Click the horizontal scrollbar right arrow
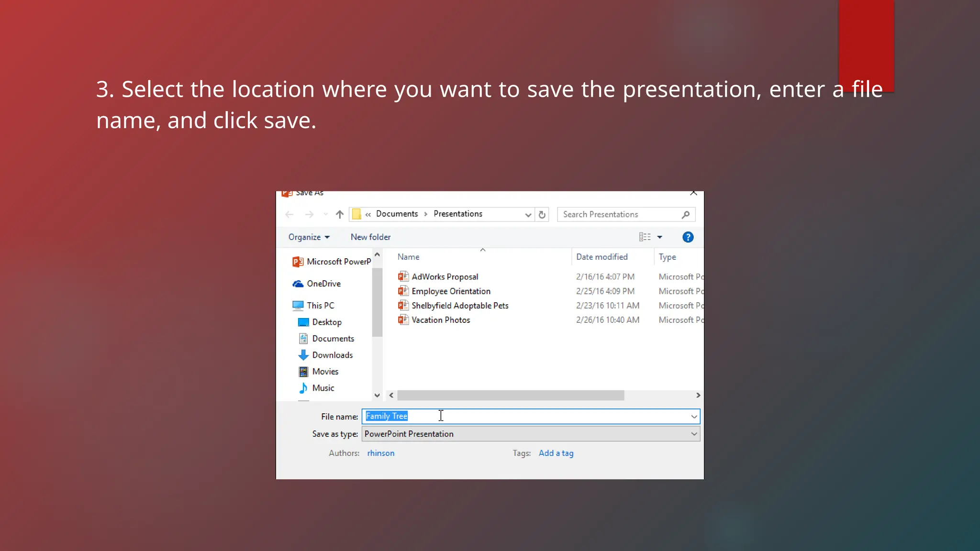Image resolution: width=980 pixels, height=551 pixels. [x=698, y=395]
